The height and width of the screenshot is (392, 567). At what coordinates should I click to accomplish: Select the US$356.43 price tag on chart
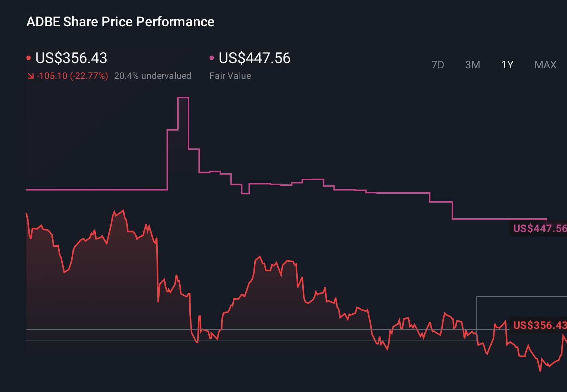point(539,325)
